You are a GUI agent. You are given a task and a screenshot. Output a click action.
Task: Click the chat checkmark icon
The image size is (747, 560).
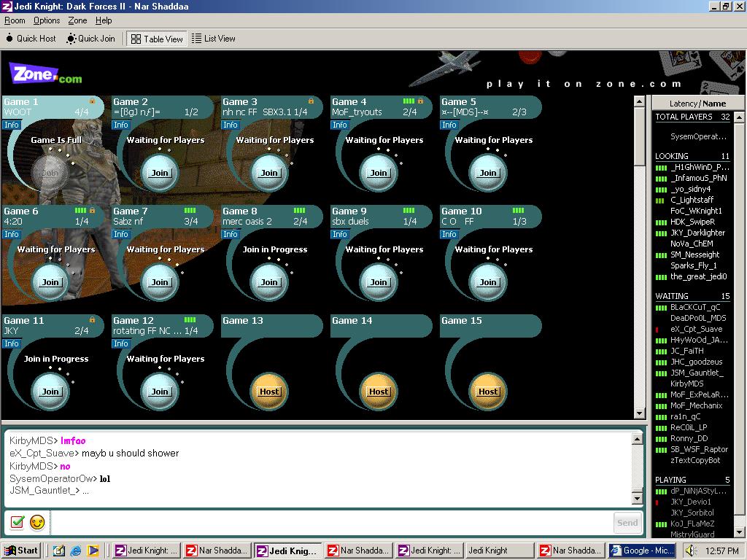(x=18, y=522)
